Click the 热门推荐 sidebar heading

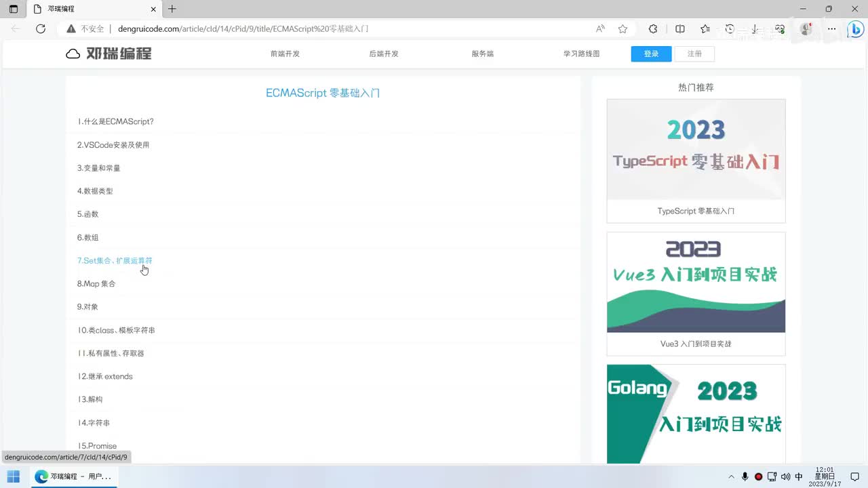click(696, 87)
